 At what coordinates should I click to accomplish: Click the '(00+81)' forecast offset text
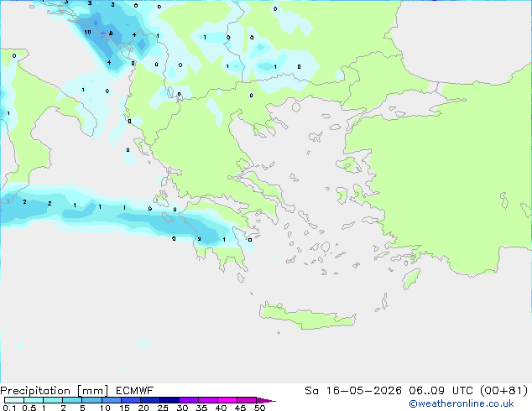tap(504, 391)
